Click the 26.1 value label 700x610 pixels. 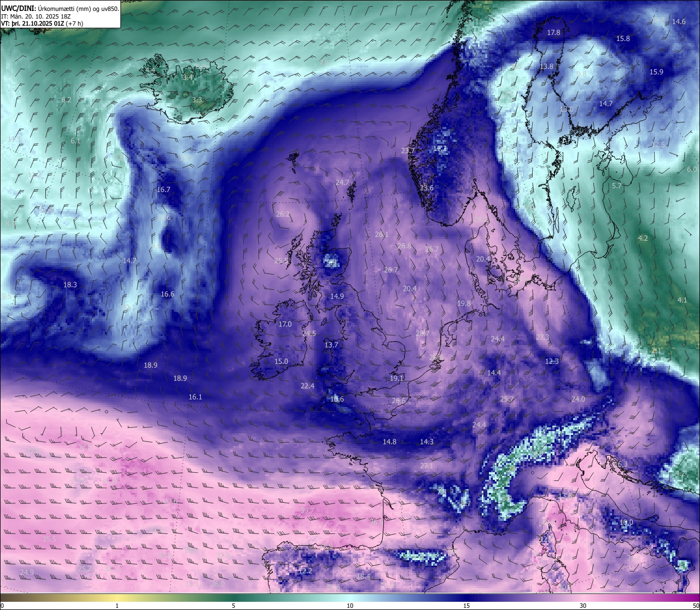[x=382, y=235]
